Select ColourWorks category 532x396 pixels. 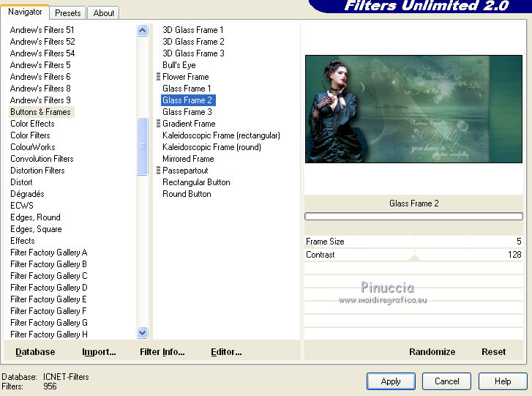pyautogui.click(x=33, y=147)
